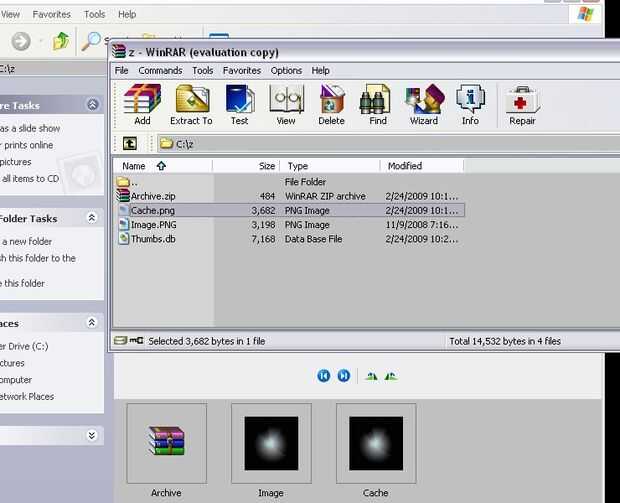This screenshot has width=620, height=503.
Task: Open 'Network Places' link
Action: tap(27, 397)
